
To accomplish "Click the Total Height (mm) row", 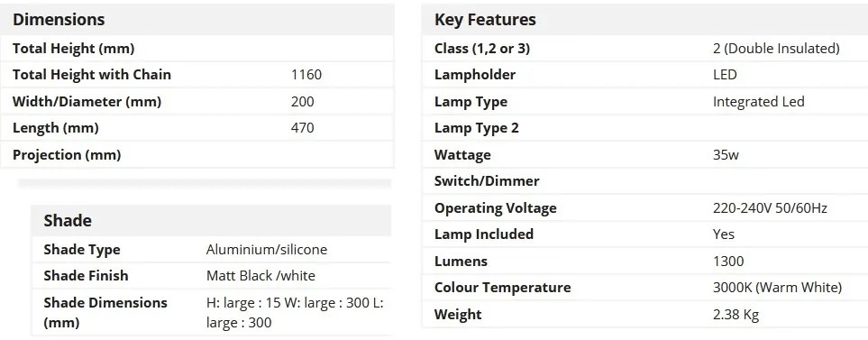I will pos(197,49).
